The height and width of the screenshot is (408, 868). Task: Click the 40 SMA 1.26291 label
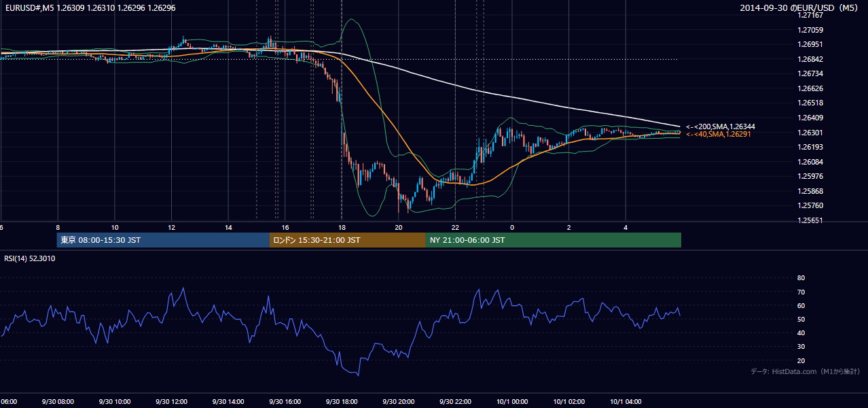click(719, 134)
